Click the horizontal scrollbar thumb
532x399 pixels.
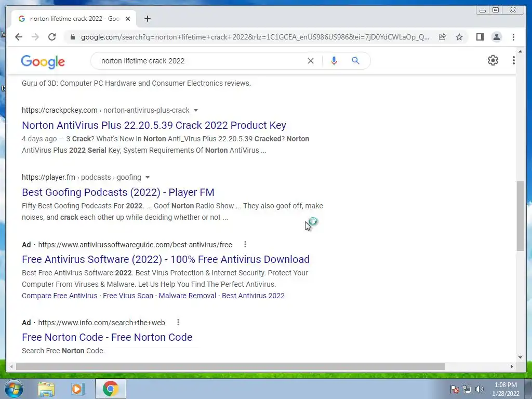click(230, 366)
